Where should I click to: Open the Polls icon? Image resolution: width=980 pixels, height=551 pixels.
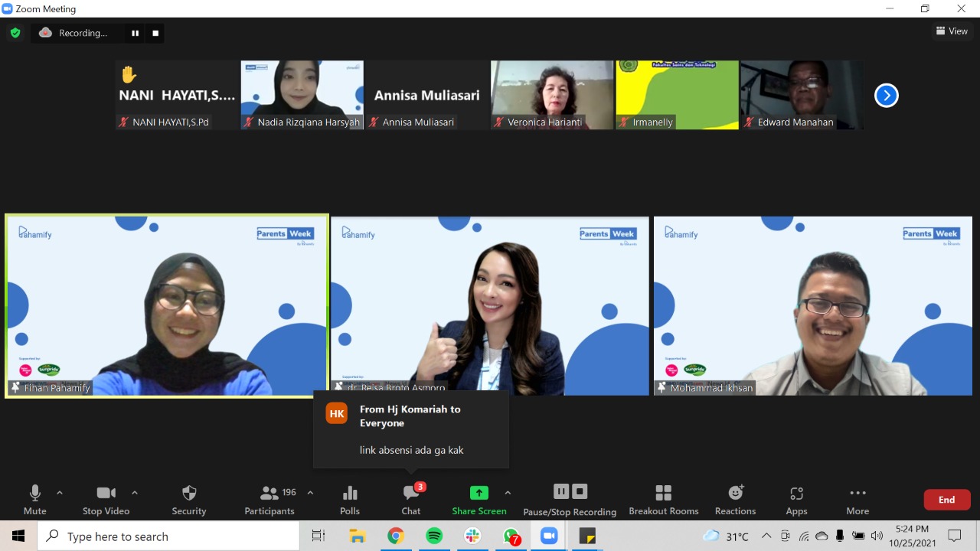pos(350,494)
